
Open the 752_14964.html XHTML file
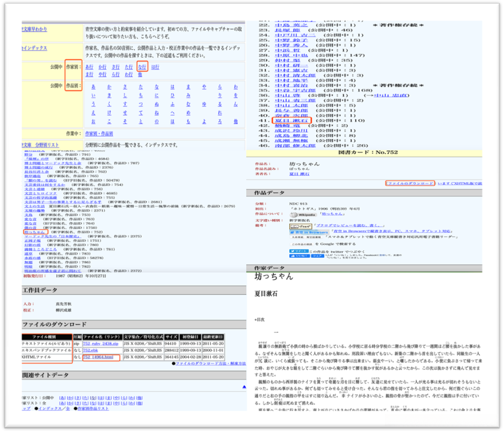pyautogui.click(x=98, y=357)
